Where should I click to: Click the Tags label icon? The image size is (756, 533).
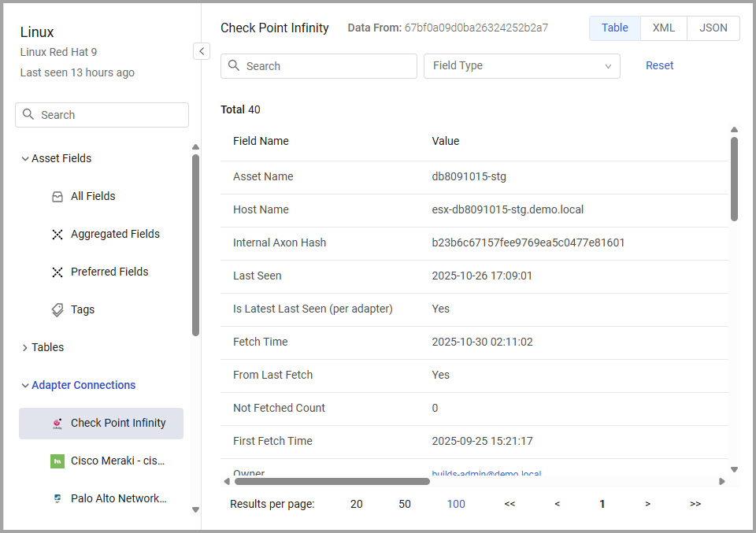click(x=57, y=310)
